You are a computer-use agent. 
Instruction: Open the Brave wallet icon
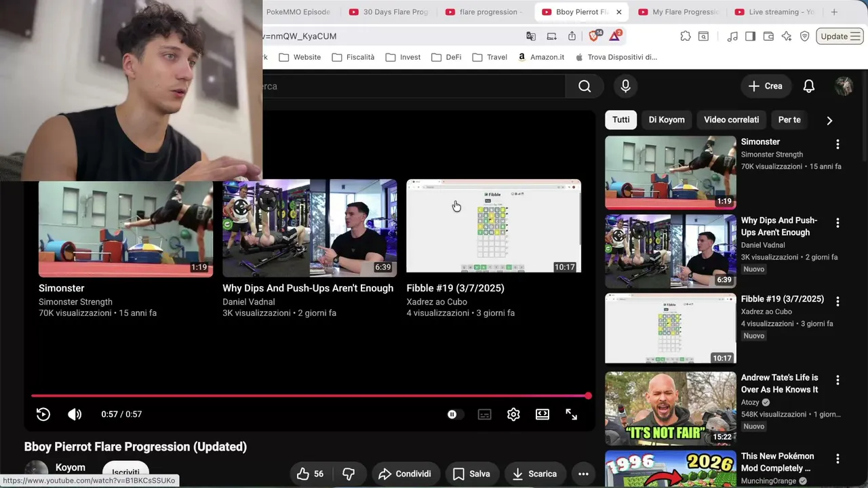click(768, 36)
